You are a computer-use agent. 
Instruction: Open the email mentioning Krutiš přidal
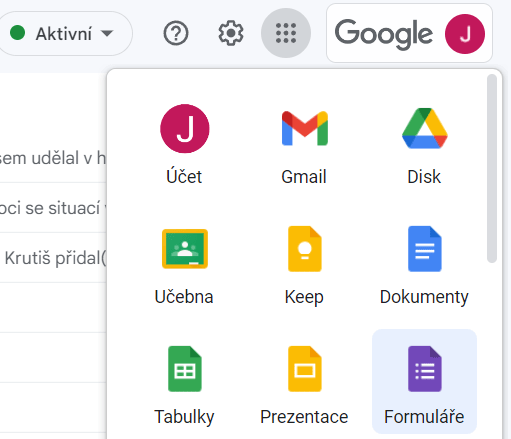pos(53,258)
